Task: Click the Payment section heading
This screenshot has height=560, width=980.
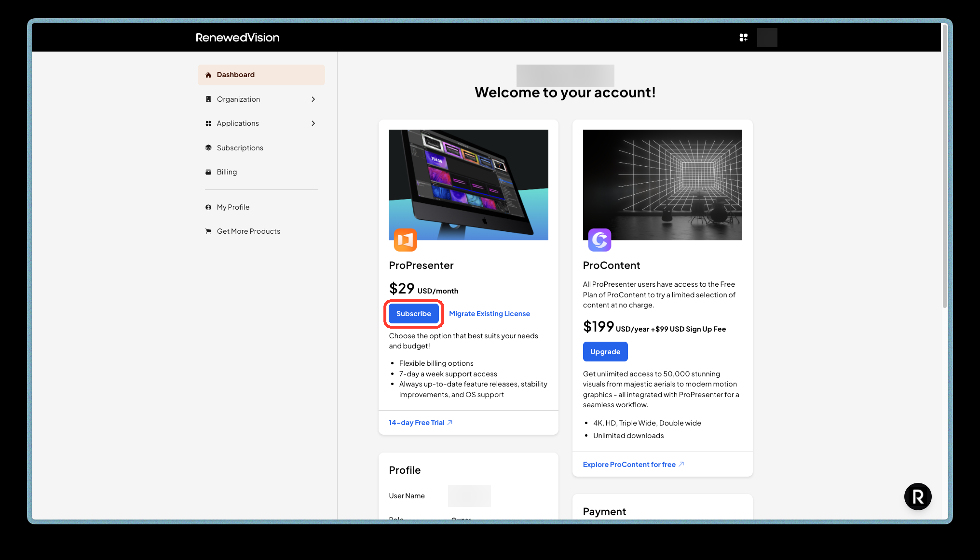Action: pos(604,512)
